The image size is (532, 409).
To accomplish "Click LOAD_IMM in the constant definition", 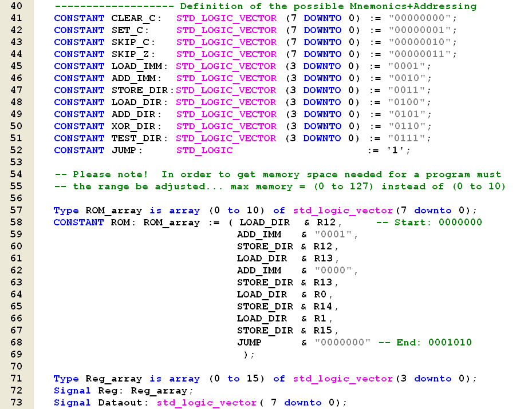I will tap(137, 66).
